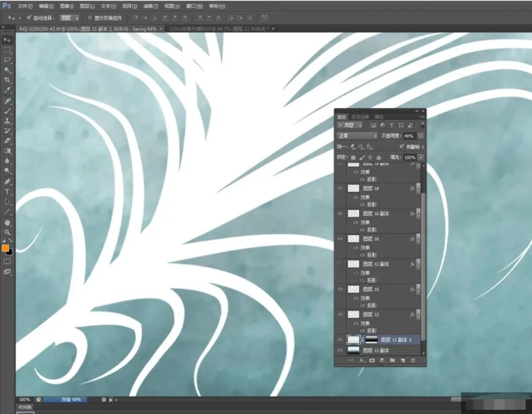Show hidden layer 图层 12 副本
Viewport: 532px width, 414px height.
pos(340,264)
